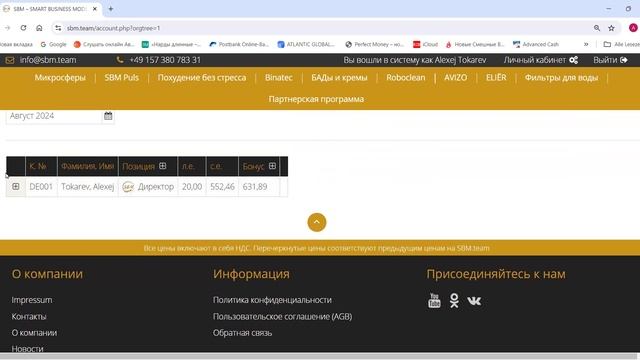This screenshot has height=360, width=640.
Task: Open the Binatec menu item
Action: click(x=279, y=78)
